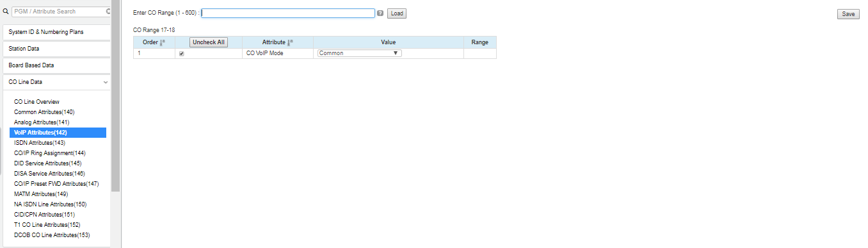Viewport: 868px width, 248px height.
Task: Click the Load button
Action: pos(397,13)
